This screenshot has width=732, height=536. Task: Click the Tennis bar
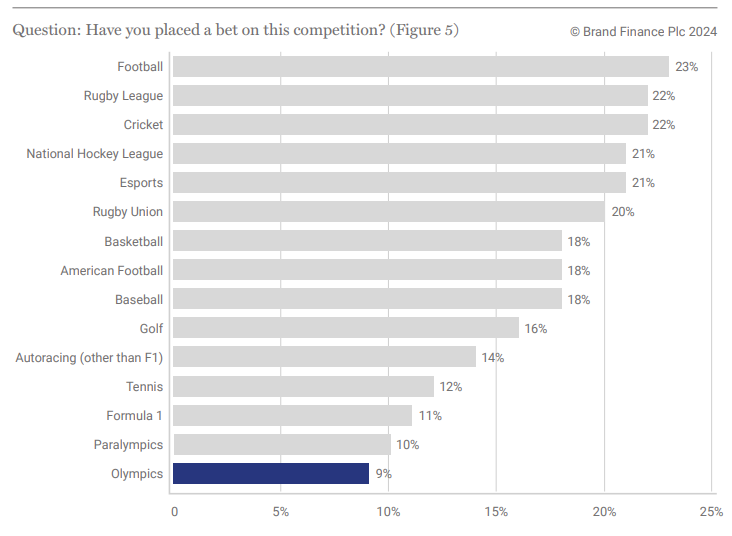[x=303, y=386]
